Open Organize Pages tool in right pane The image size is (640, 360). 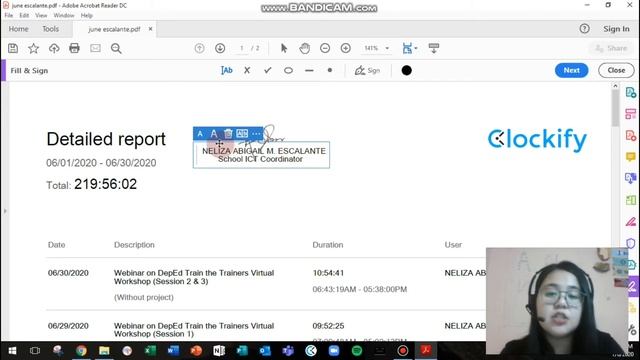click(630, 200)
